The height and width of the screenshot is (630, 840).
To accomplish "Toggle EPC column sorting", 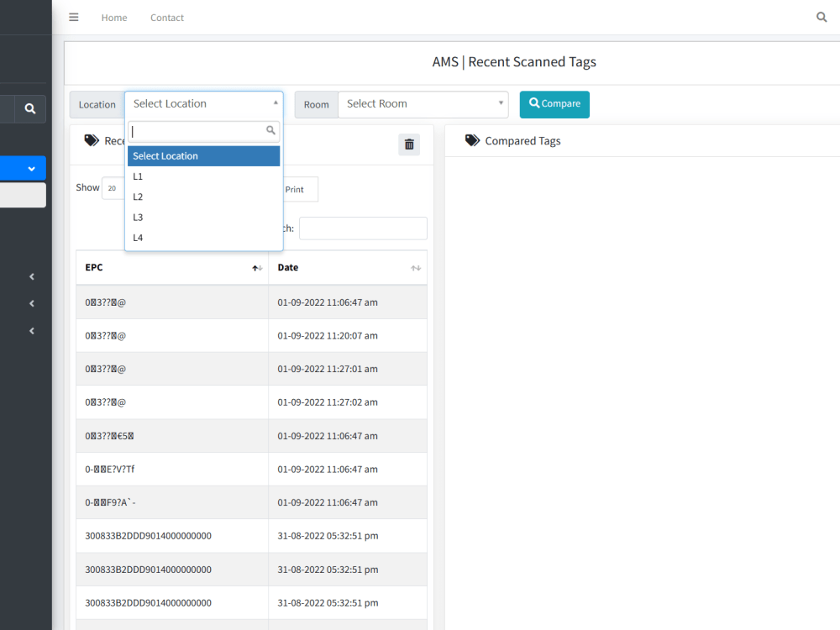I will coord(256,268).
